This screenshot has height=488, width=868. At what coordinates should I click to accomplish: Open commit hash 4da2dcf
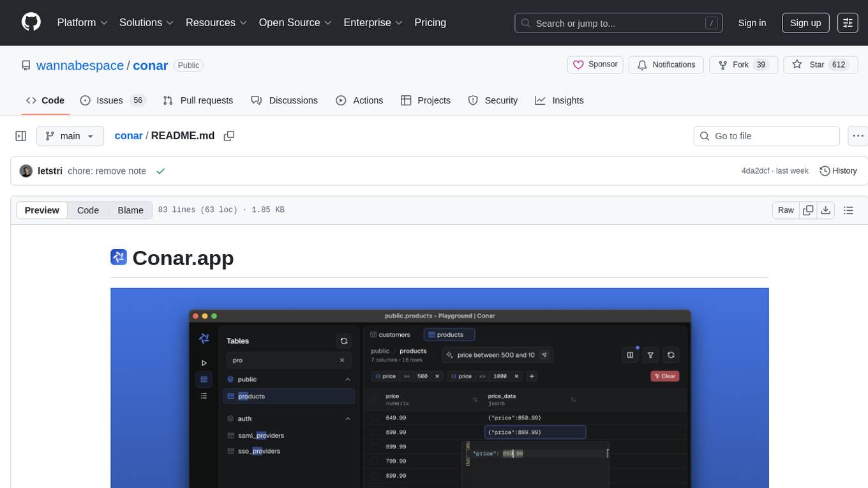point(757,171)
